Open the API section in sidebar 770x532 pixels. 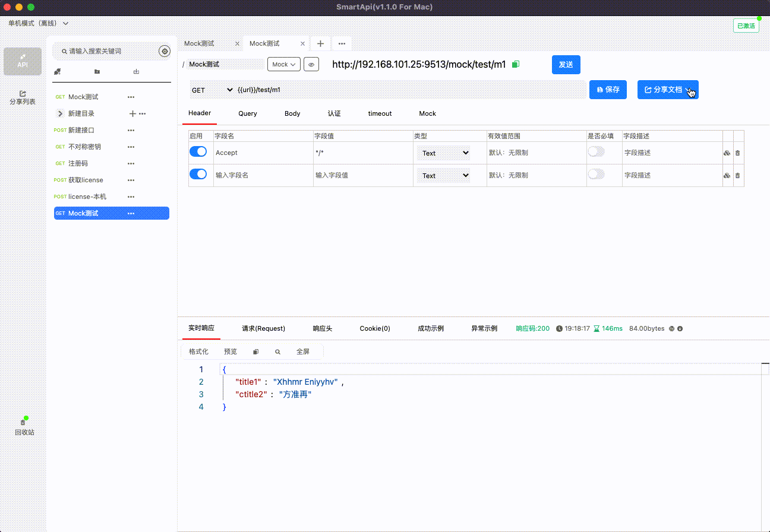coord(23,61)
